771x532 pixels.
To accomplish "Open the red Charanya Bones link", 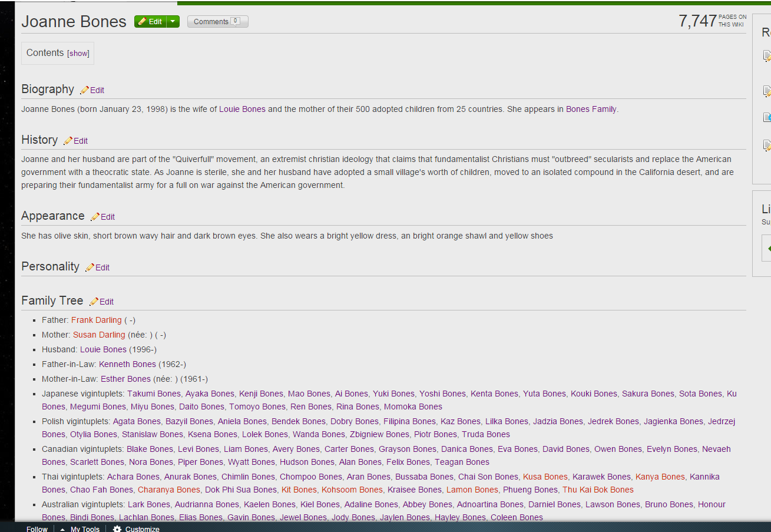I will pos(169,490).
